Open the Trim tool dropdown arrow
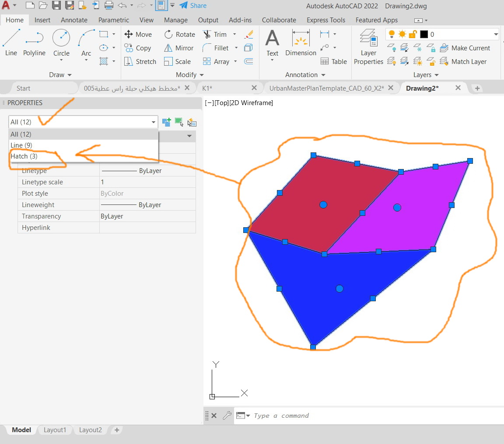 [234, 34]
